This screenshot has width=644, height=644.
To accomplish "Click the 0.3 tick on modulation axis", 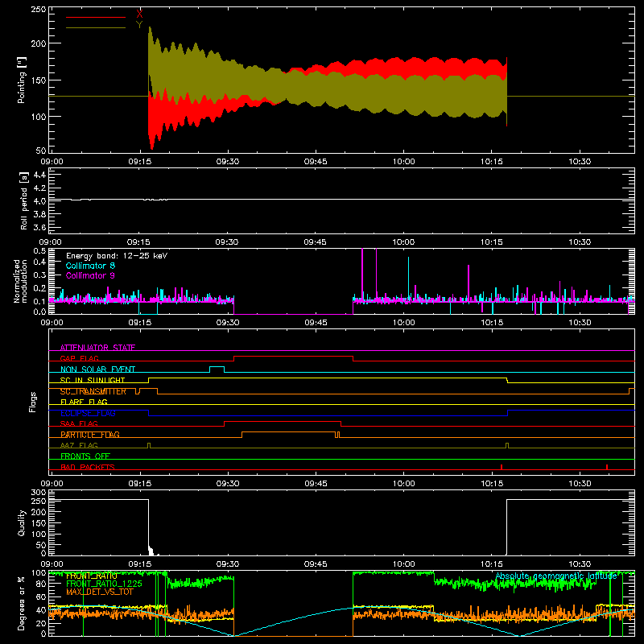I will point(39,275).
